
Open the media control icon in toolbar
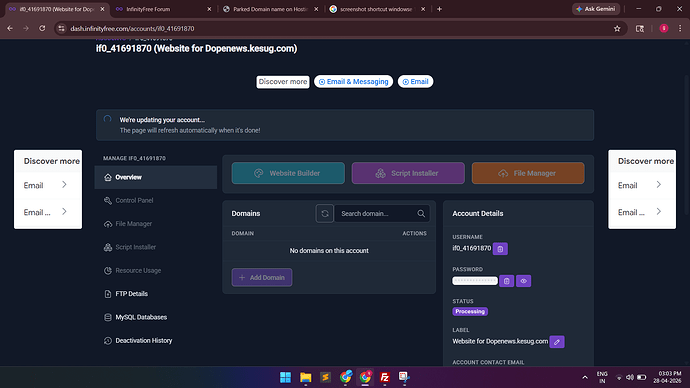640,29
